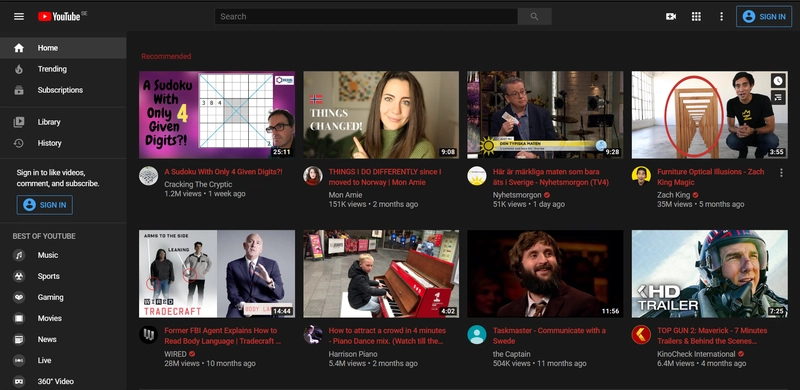Viewport: 800px width, 390px height.
Task: Click the Search input field
Action: [366, 16]
